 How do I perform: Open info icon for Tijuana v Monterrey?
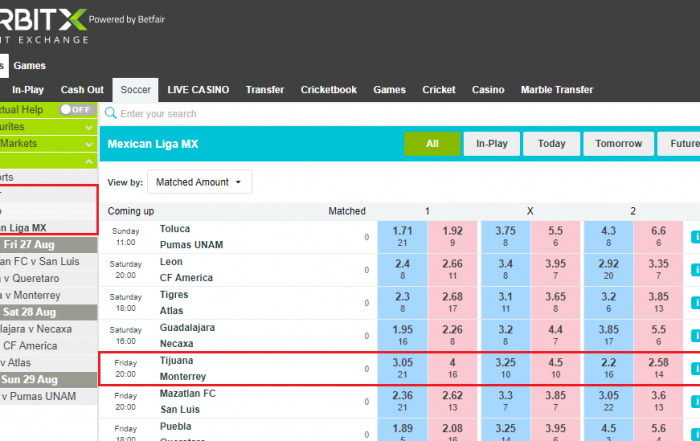tap(695, 369)
